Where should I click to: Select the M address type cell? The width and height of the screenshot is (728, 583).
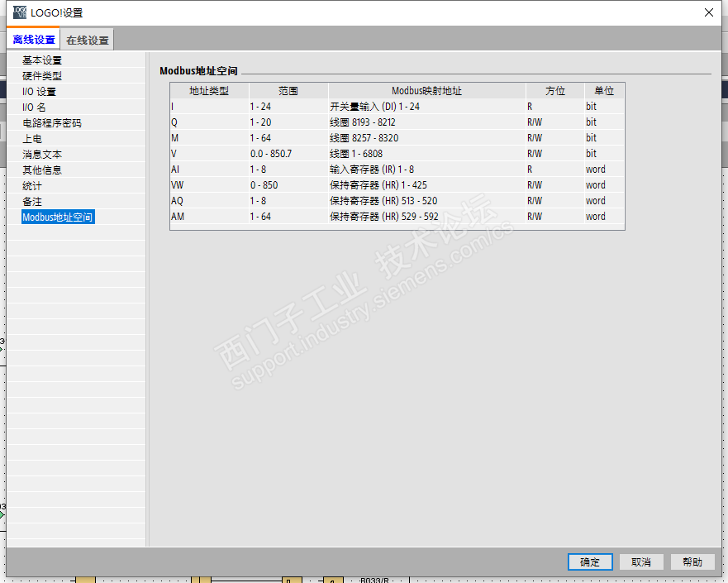coord(209,138)
